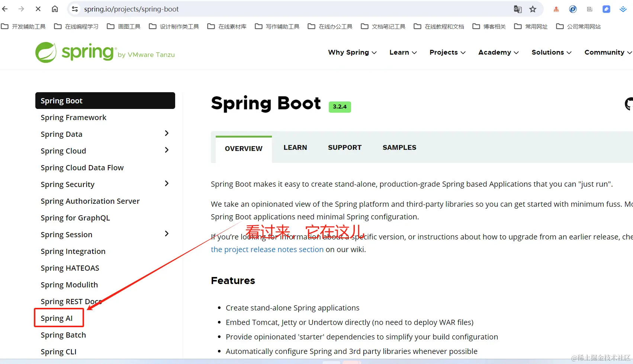Click the translate page icon
This screenshot has width=633, height=364.
[518, 9]
